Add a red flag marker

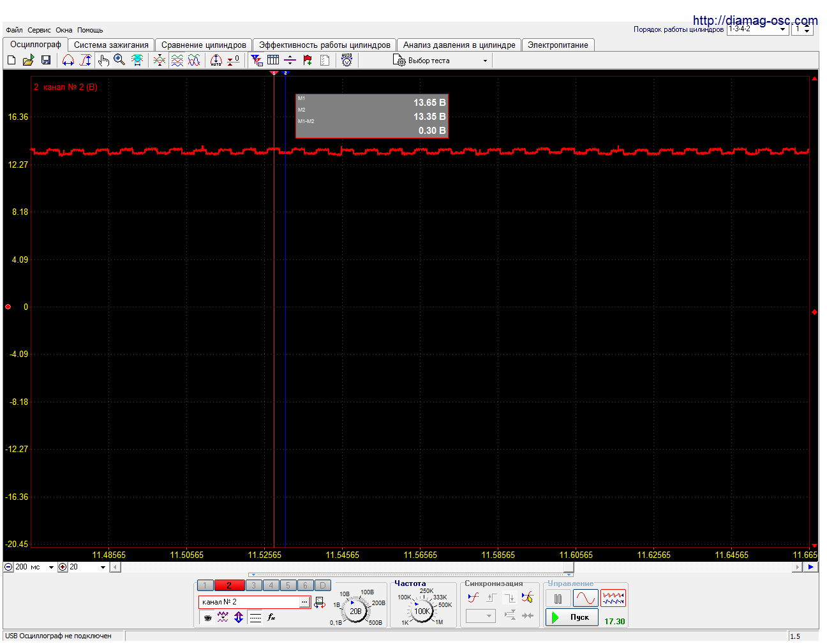[x=308, y=60]
